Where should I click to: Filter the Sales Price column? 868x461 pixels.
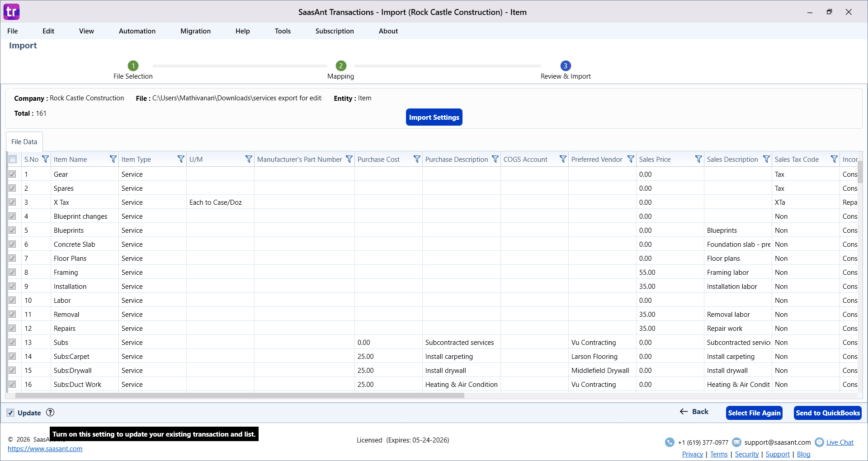click(x=698, y=159)
